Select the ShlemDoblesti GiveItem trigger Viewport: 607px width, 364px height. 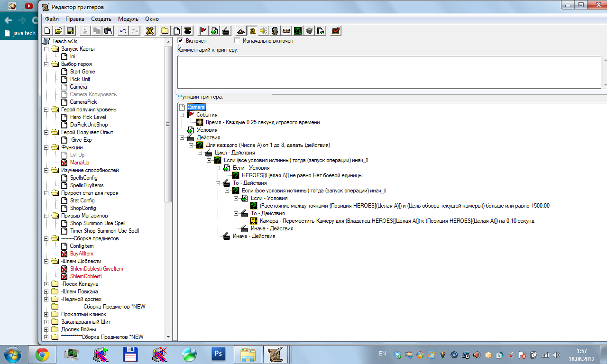pos(97,269)
